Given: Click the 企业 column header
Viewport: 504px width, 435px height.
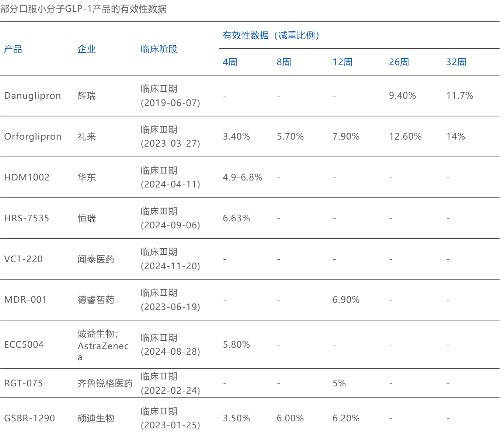Looking at the screenshot, I should point(87,49).
